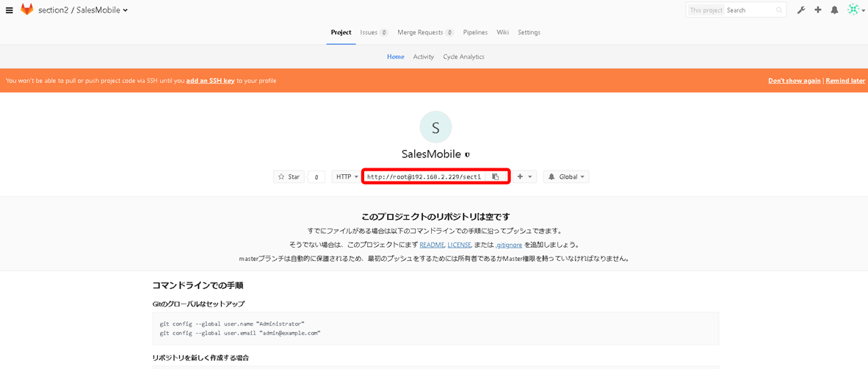
Task: Open the Issues tab
Action: coord(375,32)
